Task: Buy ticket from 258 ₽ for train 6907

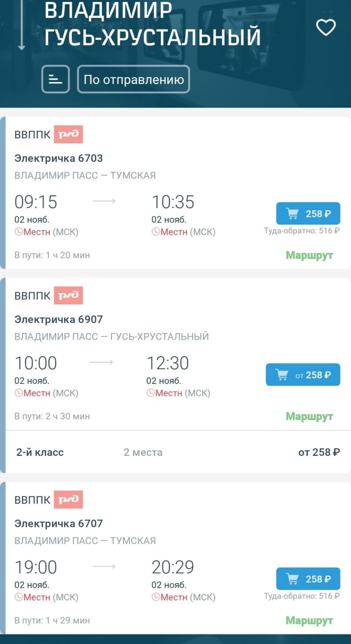Action: (x=303, y=375)
